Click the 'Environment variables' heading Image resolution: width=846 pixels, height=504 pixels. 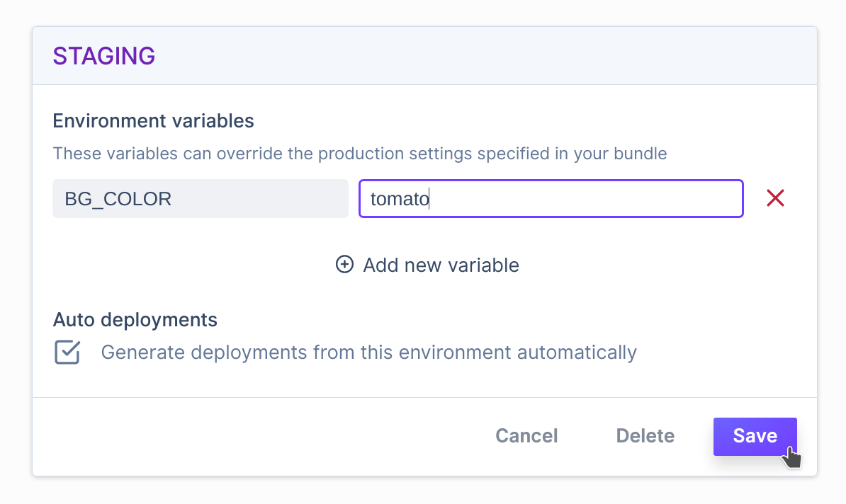[153, 120]
